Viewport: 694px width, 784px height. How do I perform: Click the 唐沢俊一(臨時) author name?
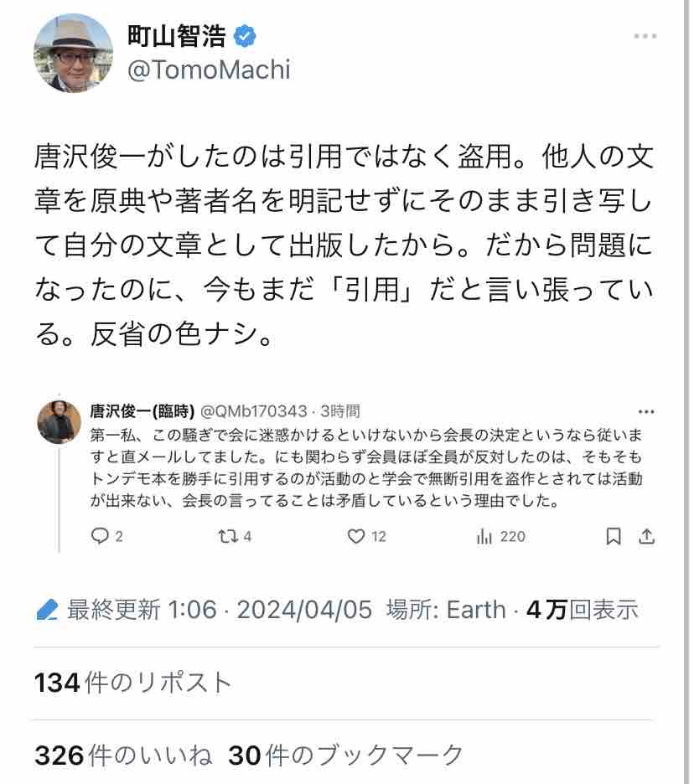[x=142, y=411]
